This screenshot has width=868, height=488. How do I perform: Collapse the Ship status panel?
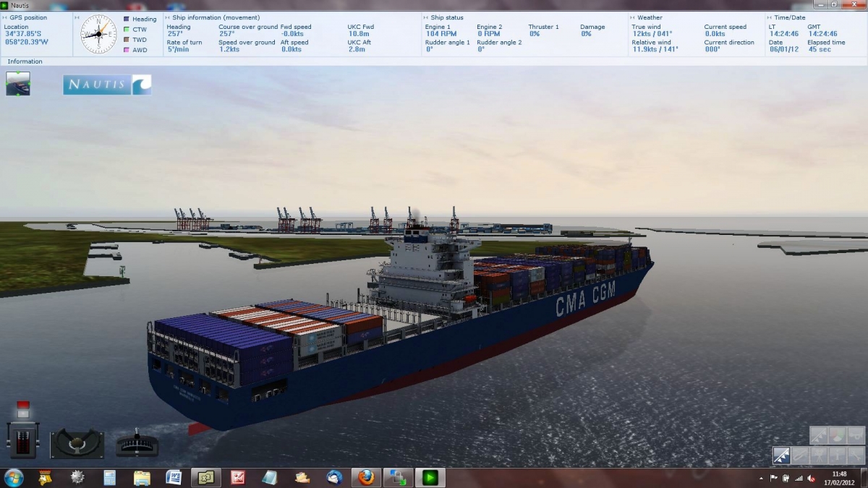coord(426,17)
